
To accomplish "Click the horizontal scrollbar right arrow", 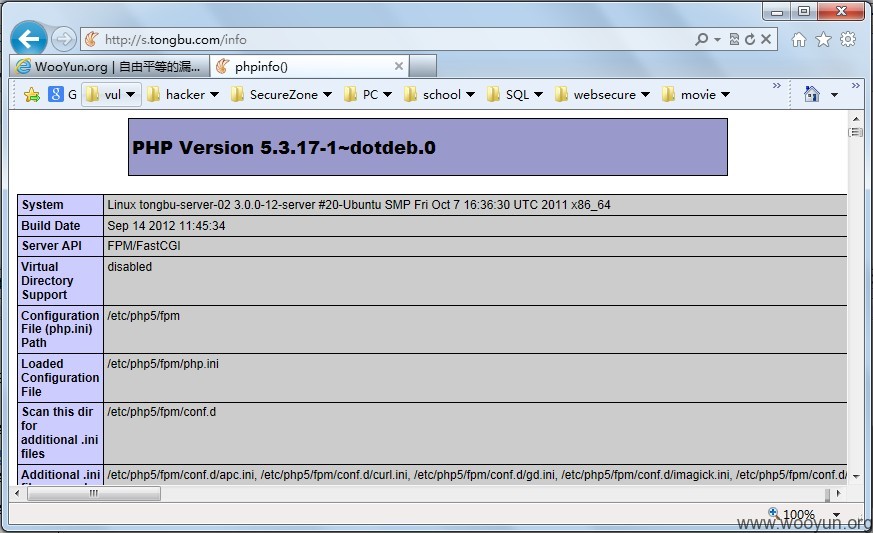I will [x=838, y=493].
